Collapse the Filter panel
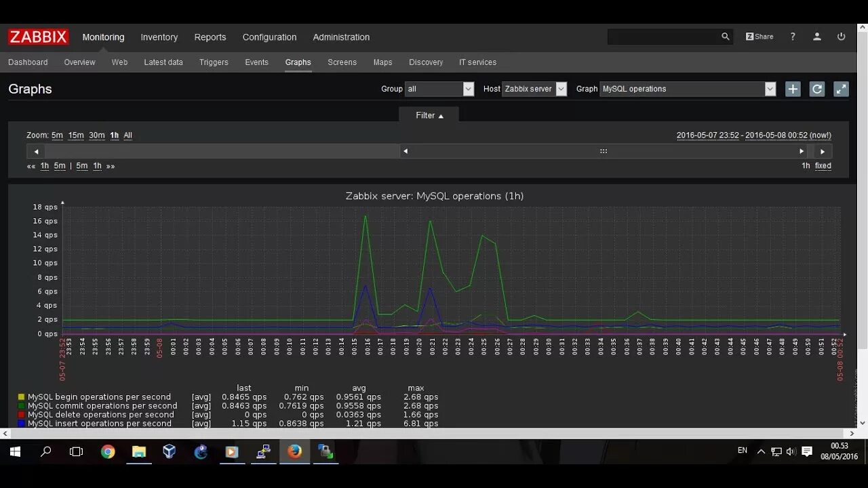The width and height of the screenshot is (868, 488). 429,115
